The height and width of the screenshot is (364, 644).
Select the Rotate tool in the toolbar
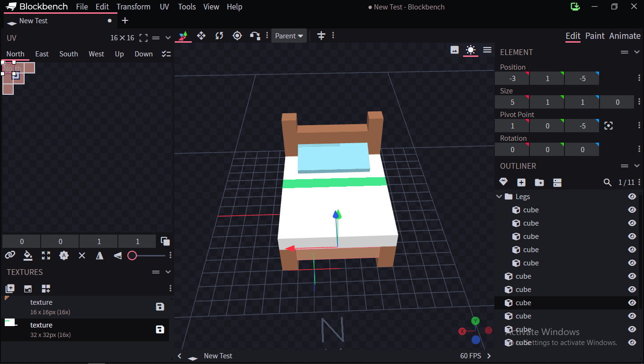(x=219, y=36)
